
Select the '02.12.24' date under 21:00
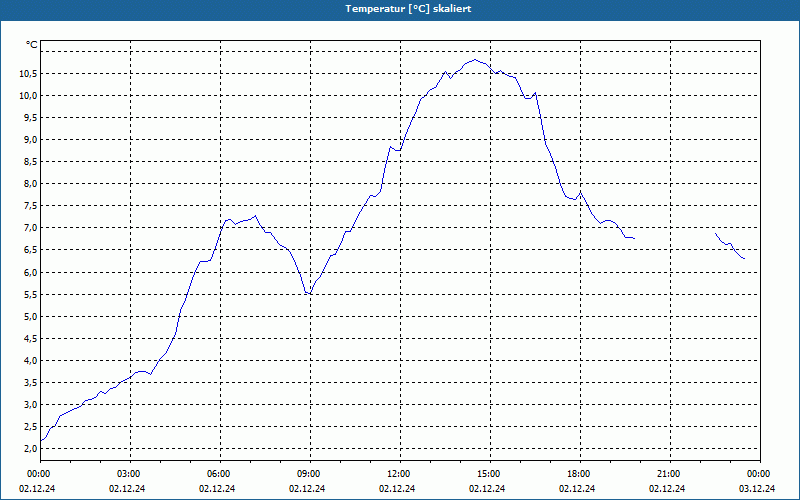(x=667, y=488)
